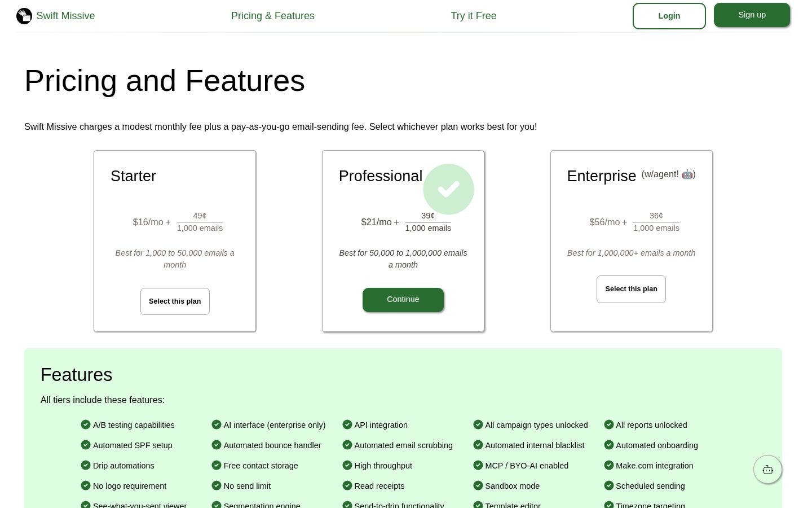This screenshot has width=812, height=508.
Task: Click check icon beside API integration
Action: point(347,424)
